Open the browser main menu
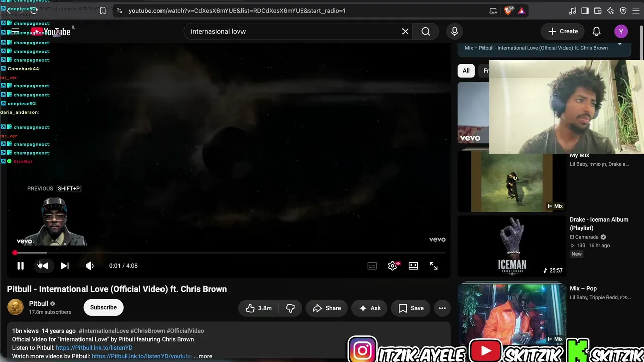644x362 pixels. tap(636, 11)
